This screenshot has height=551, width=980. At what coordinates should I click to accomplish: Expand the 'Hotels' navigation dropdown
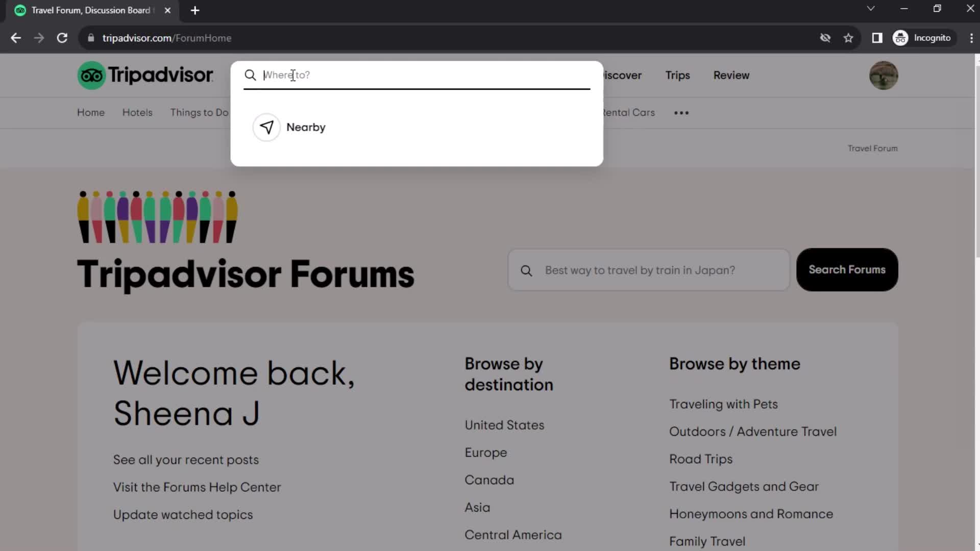coord(137,112)
